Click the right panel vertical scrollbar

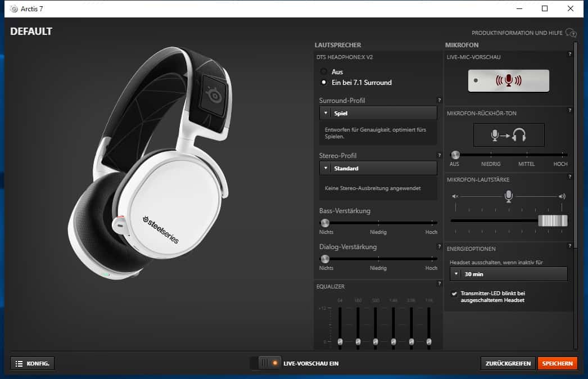coord(575,145)
